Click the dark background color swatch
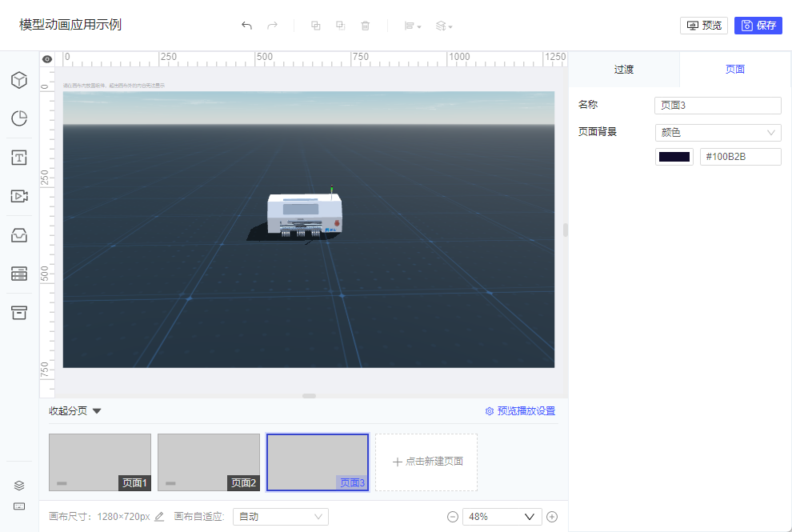The image size is (792, 532). (674, 157)
